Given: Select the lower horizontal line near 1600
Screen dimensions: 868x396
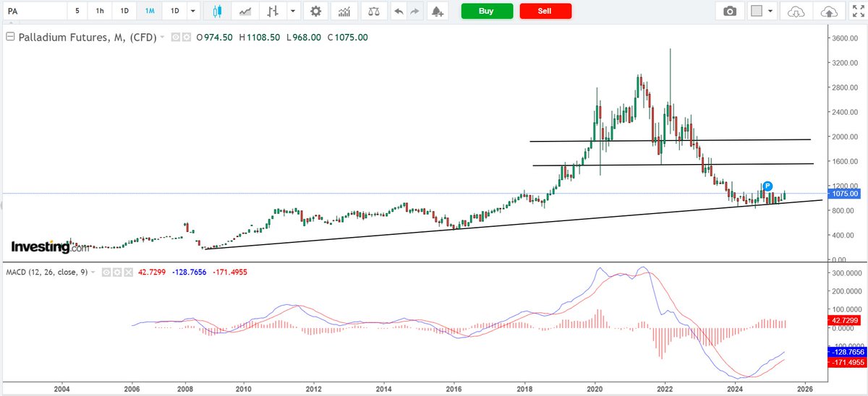Looking at the screenshot, I should point(673,165).
